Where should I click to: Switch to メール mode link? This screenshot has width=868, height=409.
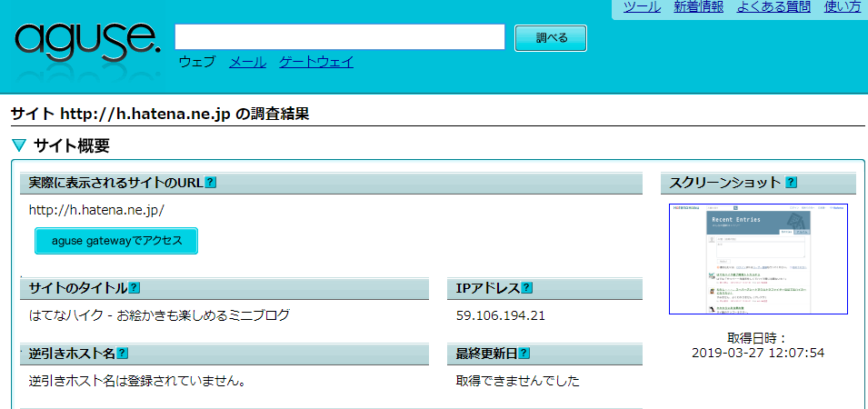(247, 62)
